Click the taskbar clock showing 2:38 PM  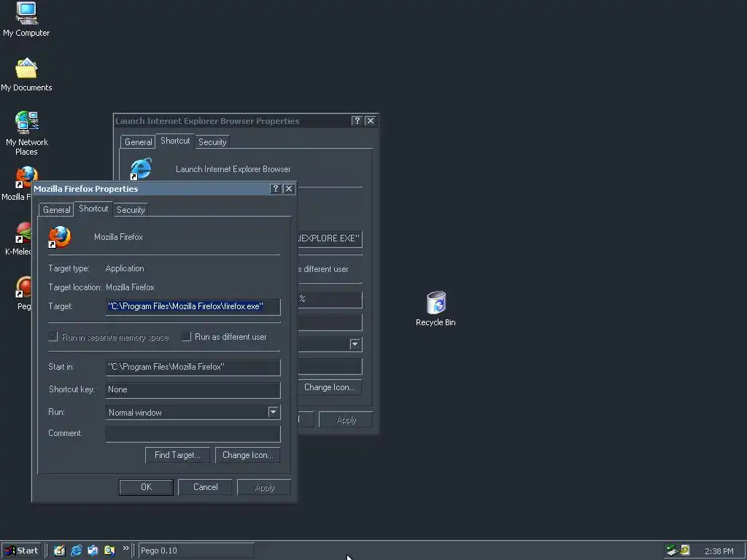click(x=719, y=551)
